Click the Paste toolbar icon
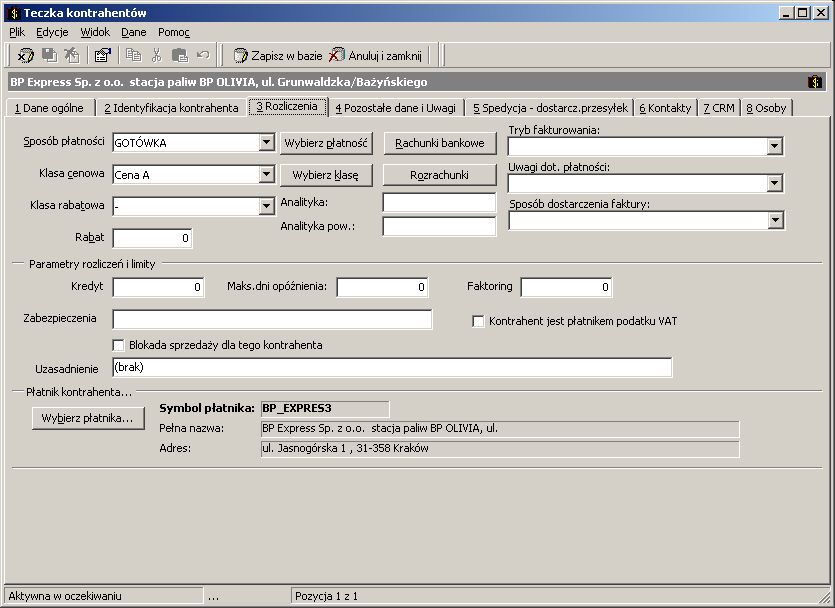The image size is (835, 608). (179, 55)
